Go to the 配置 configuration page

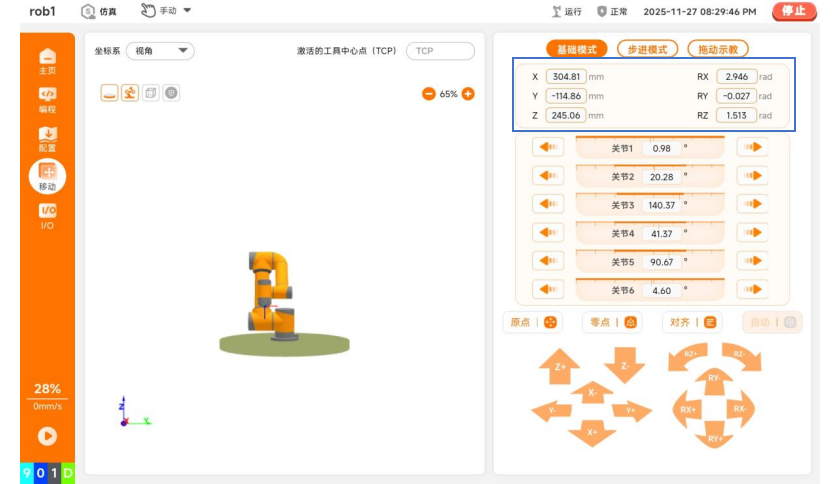pos(47,138)
